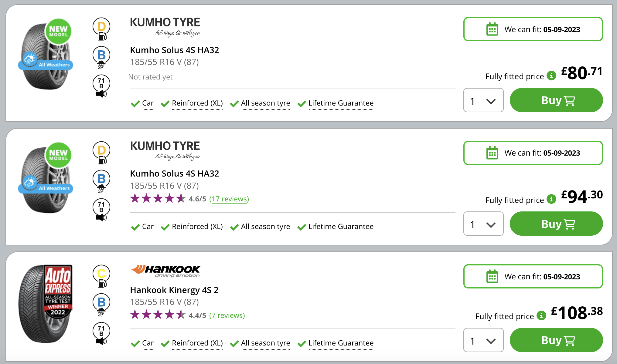Open the 17 reviews link
The height and width of the screenshot is (364, 617).
[x=229, y=199]
